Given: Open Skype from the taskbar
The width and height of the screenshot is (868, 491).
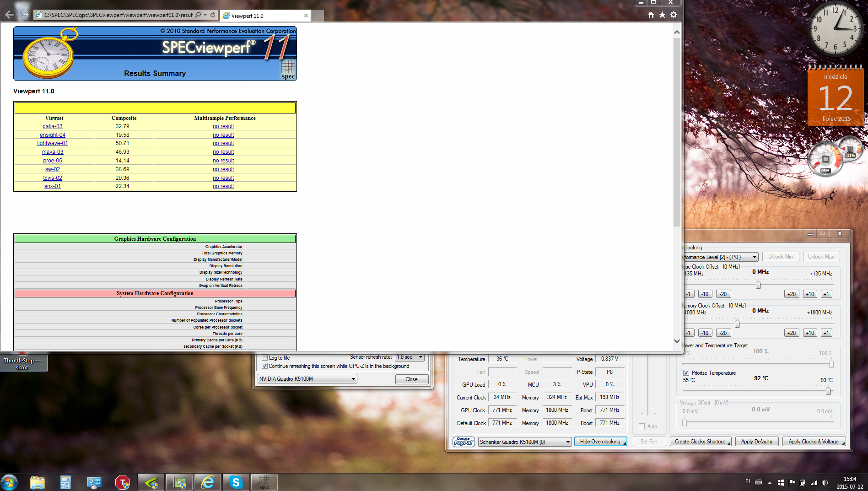Looking at the screenshot, I should [236, 482].
